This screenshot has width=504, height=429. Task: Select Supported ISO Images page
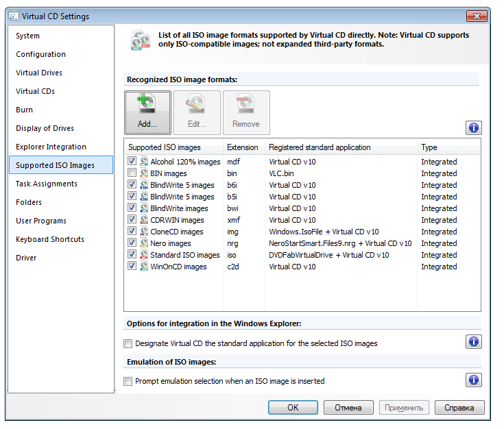pyautogui.click(x=61, y=165)
